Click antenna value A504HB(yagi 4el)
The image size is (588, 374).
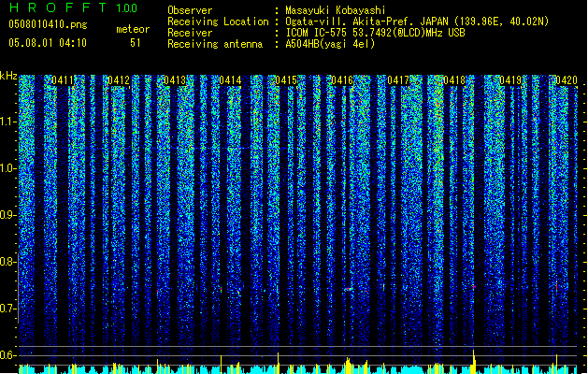(330, 44)
